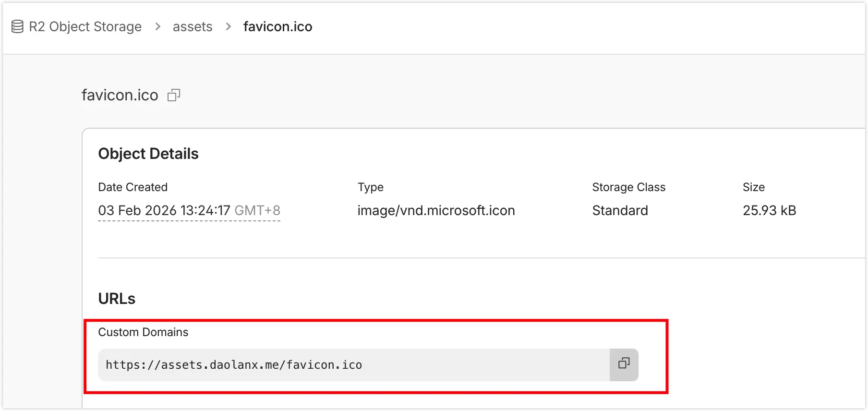Click the Custom Domains label

[143, 332]
